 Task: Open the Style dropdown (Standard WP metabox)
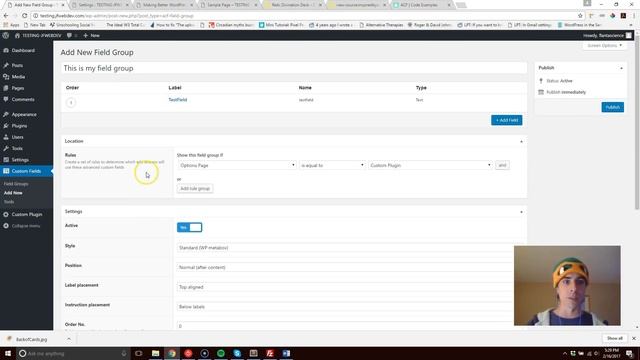pyautogui.click(x=345, y=248)
